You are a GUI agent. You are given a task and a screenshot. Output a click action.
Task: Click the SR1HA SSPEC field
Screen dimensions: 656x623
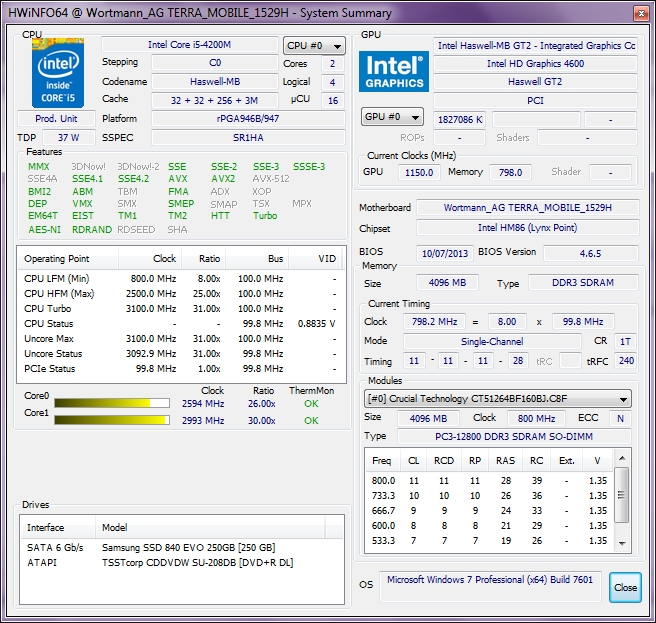pyautogui.click(x=248, y=138)
